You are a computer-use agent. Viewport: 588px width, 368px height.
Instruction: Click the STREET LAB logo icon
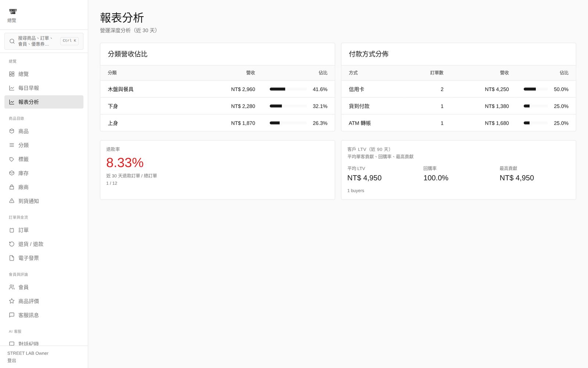click(13, 11)
